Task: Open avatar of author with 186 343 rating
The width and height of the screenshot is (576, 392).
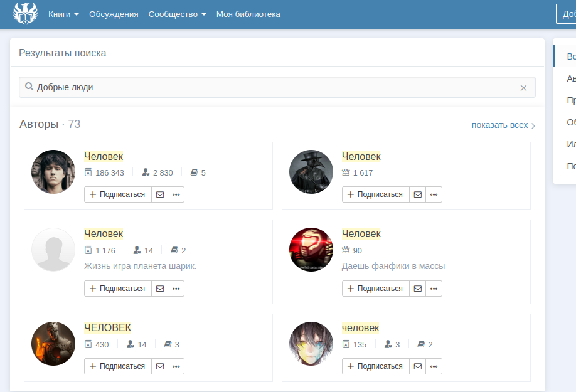Action: point(53,172)
